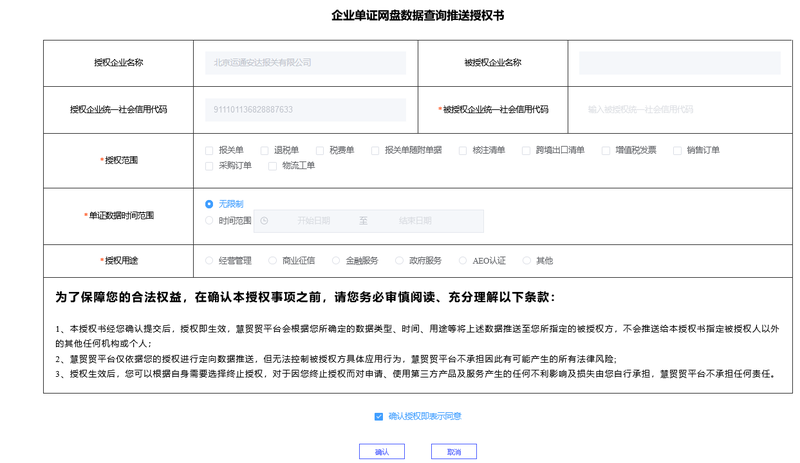The width and height of the screenshot is (800, 463).
Task: Click the 确认 button
Action: pyautogui.click(x=381, y=452)
